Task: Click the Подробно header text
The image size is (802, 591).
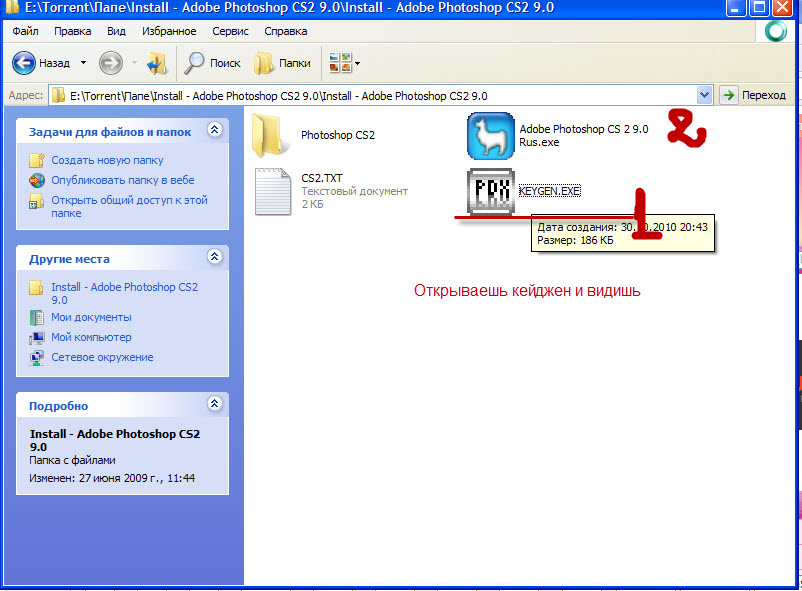Action: (x=58, y=406)
